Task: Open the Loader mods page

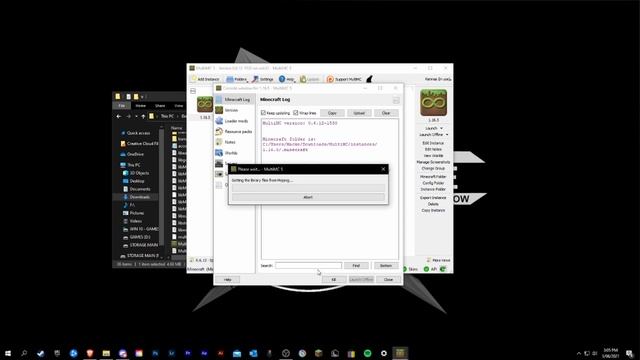Action: tap(234, 121)
